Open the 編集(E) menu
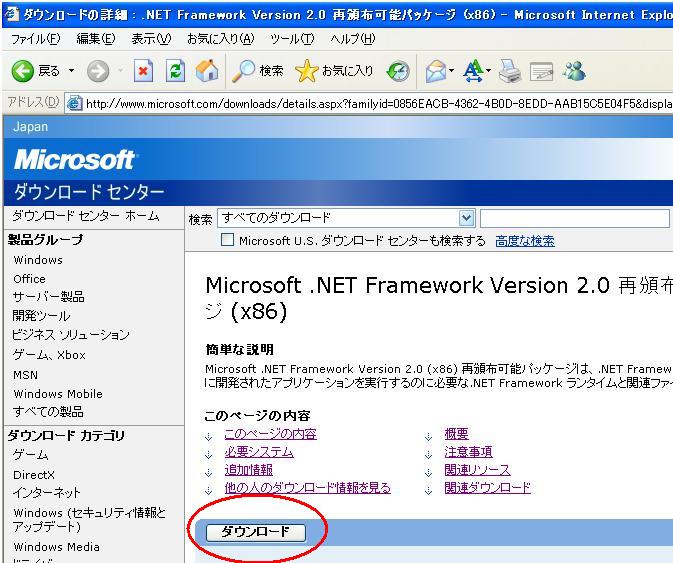This screenshot has width=673, height=563. coord(95,39)
